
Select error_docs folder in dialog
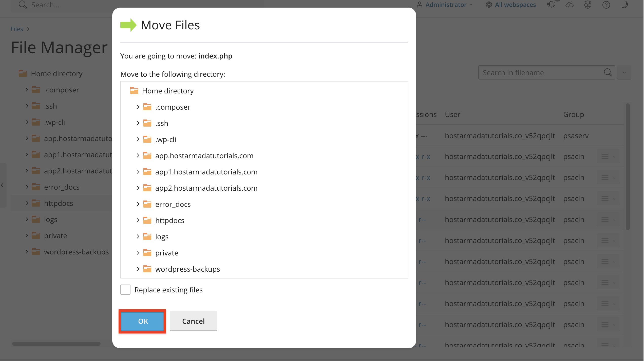pos(173,204)
